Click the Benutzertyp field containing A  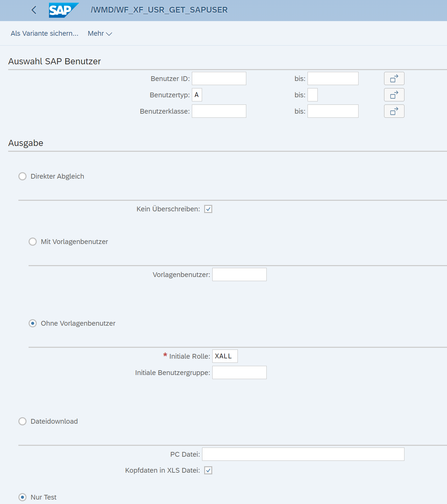197,95
